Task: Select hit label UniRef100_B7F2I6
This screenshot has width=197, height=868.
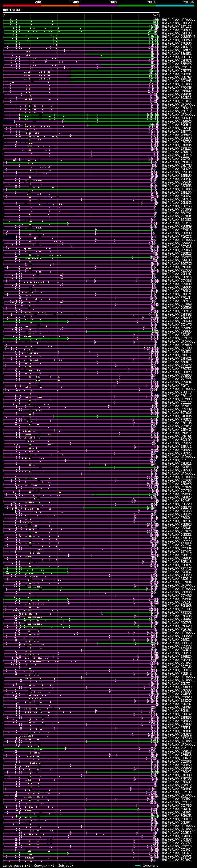Action: [x=177, y=155]
